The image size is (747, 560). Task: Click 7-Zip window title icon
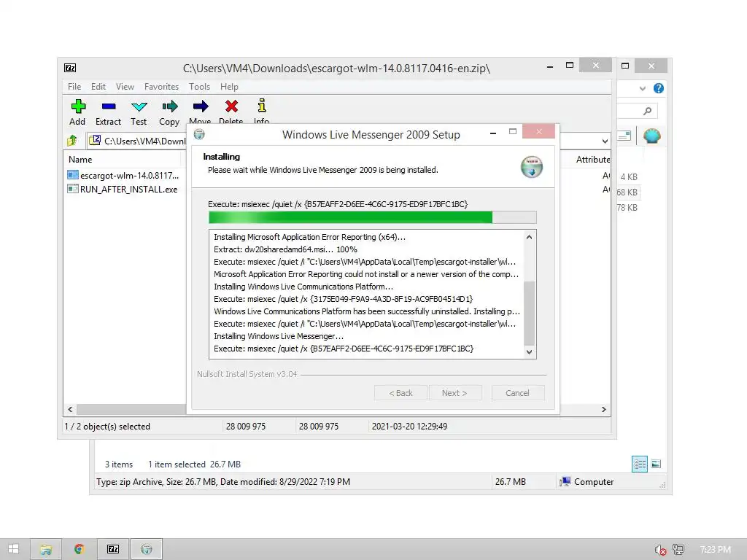click(70, 68)
